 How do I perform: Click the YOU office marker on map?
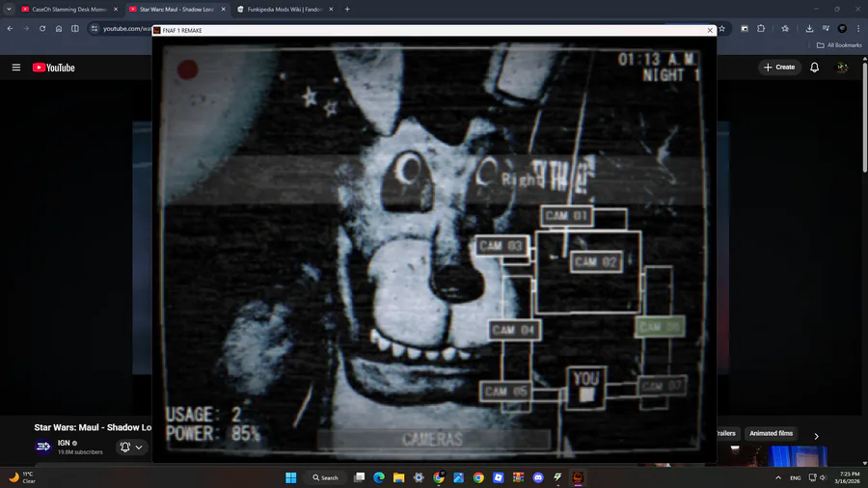click(x=586, y=388)
